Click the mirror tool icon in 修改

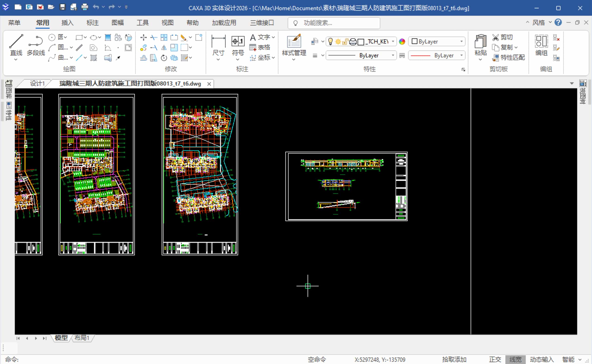coord(164,47)
